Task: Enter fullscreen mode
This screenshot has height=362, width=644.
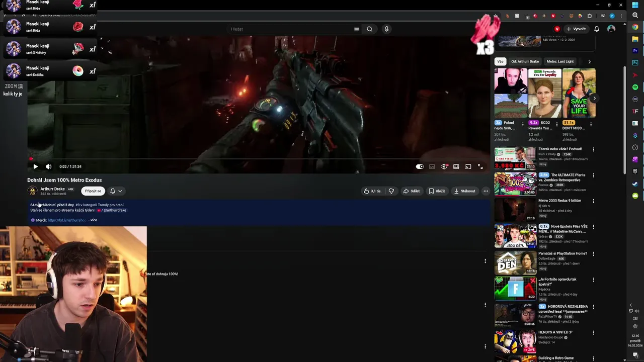Action: click(x=480, y=166)
